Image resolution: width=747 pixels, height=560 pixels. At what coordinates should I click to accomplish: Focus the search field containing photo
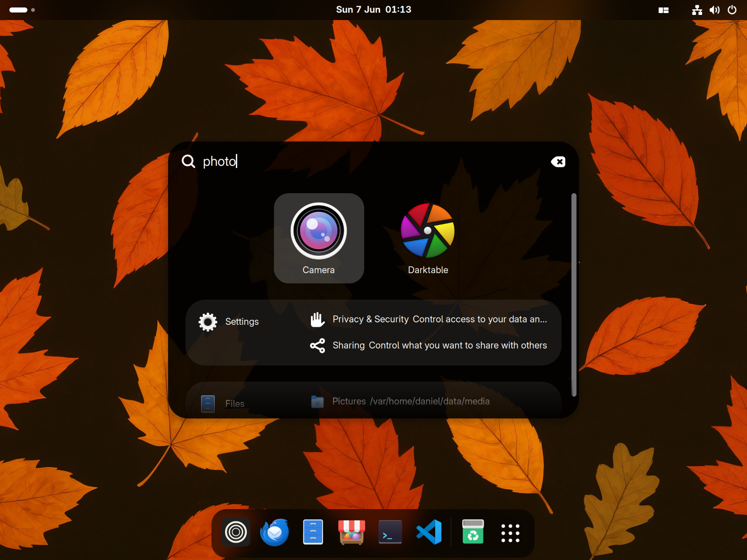point(373,161)
